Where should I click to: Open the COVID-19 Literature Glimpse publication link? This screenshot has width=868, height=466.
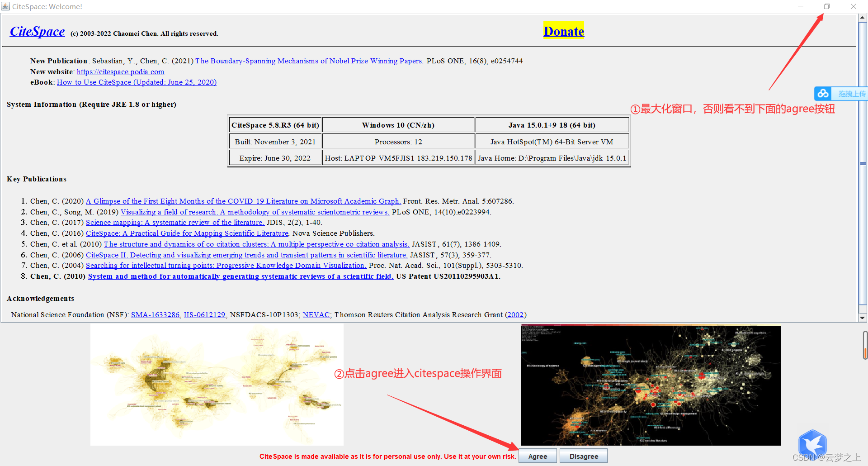(x=243, y=201)
